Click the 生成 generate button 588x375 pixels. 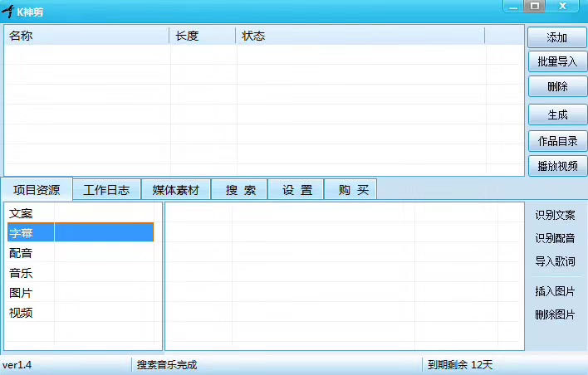(x=557, y=114)
